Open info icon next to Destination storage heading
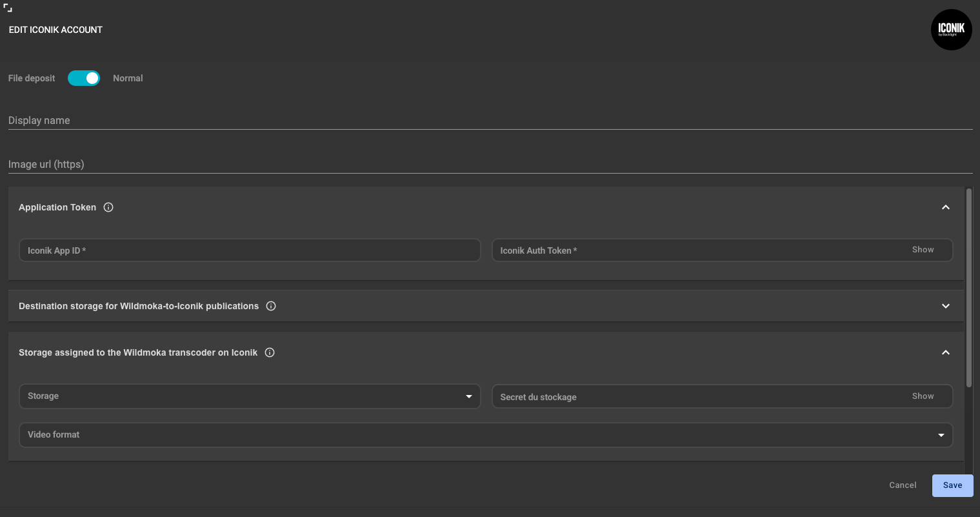980x517 pixels. click(x=271, y=306)
